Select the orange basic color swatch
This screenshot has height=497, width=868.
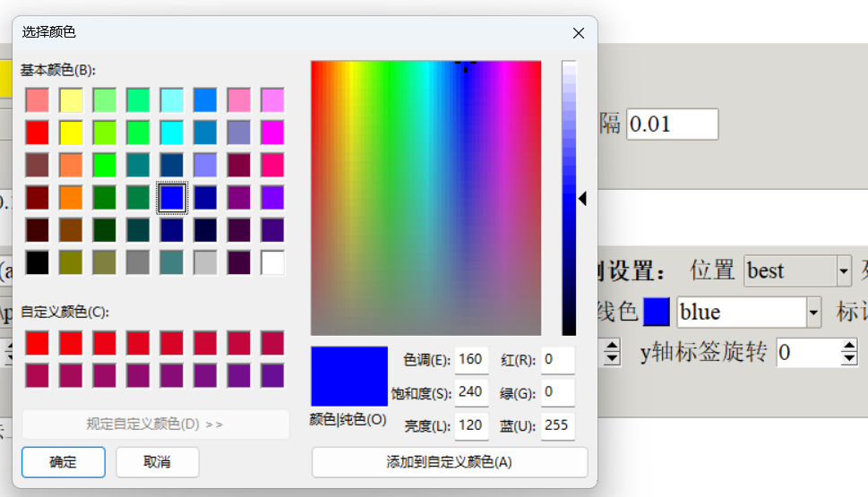coord(71,198)
